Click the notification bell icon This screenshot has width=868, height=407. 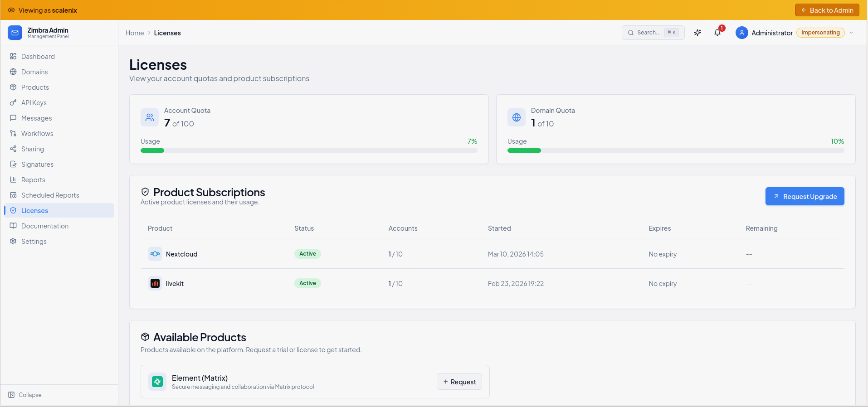pos(717,33)
